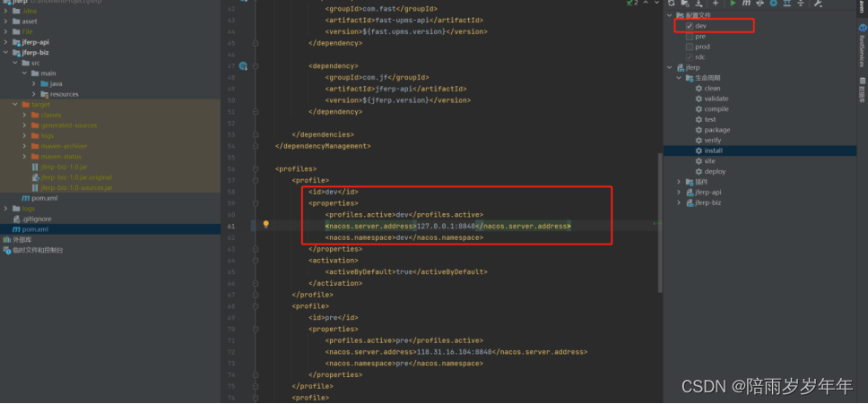Place cursor on 118.31.16.104:8848 address value
The width and height of the screenshot is (868, 404).
pos(454,352)
